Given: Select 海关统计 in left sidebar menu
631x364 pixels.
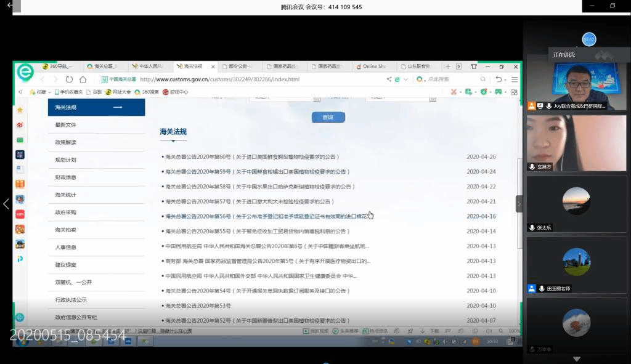Looking at the screenshot, I should (x=66, y=195).
